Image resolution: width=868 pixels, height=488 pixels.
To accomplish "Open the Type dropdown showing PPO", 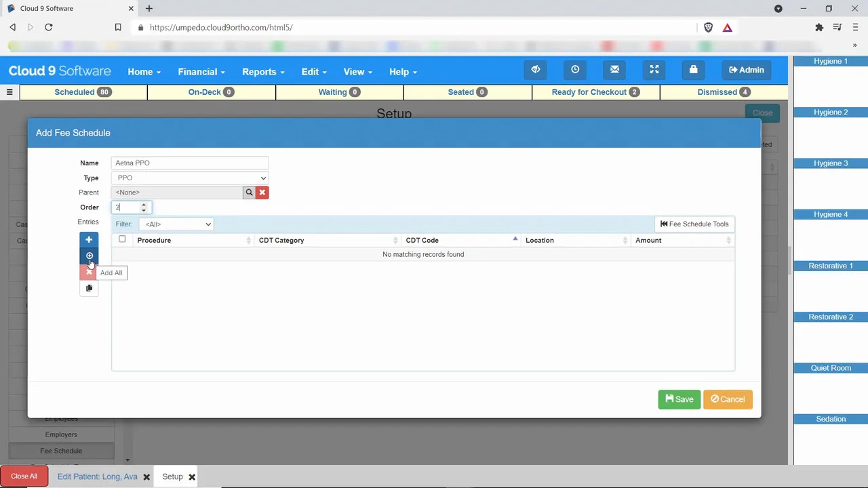I will tap(190, 178).
